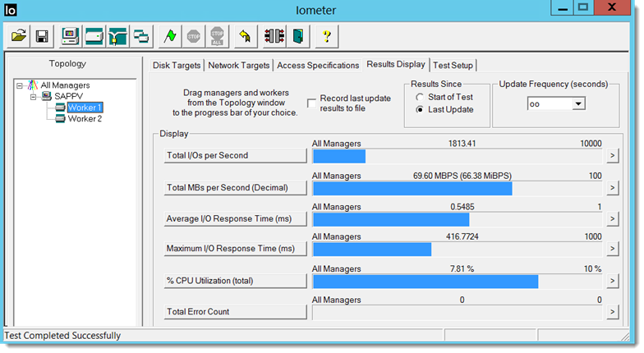Expand Maximum I/O Response Time arrow
644x353 pixels.
coord(613,249)
